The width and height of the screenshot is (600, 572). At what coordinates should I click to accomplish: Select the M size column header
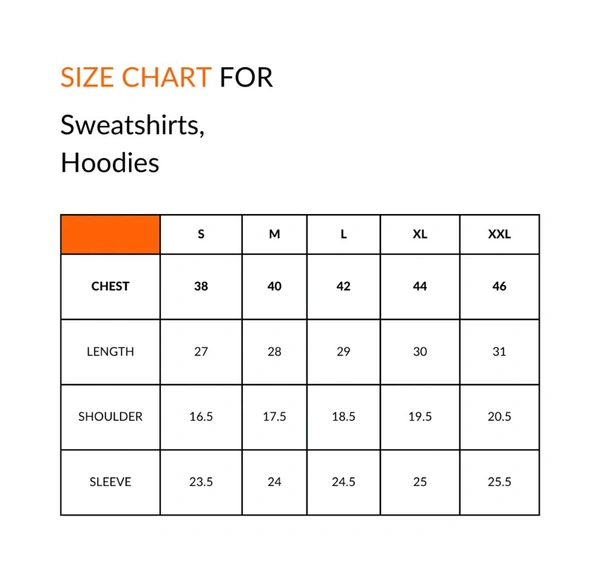pyautogui.click(x=274, y=234)
